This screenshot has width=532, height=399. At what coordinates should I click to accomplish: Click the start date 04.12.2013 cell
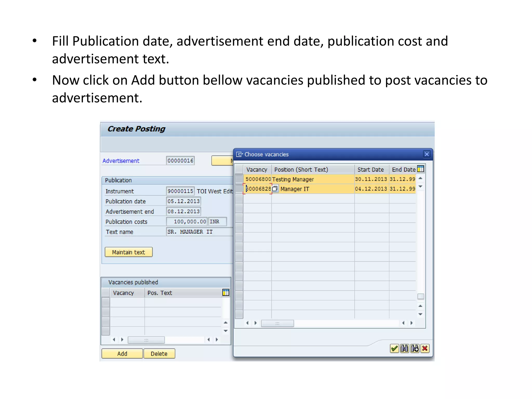pyautogui.click(x=371, y=189)
